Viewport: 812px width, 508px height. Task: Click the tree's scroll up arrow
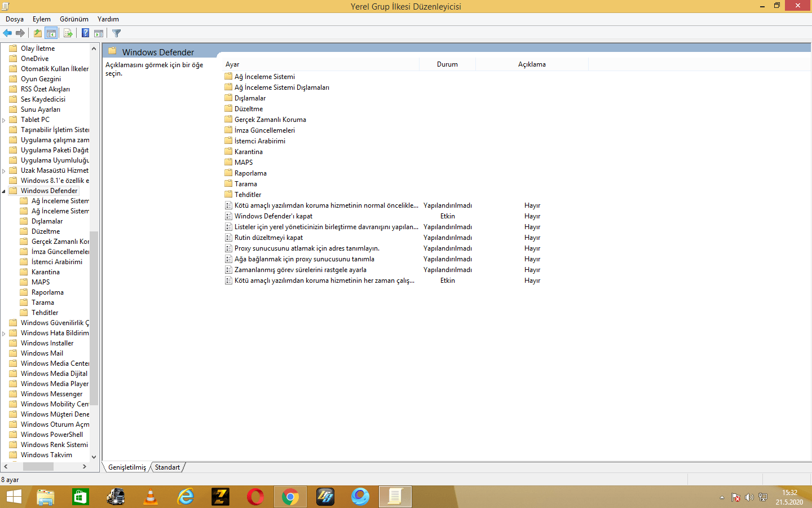(x=94, y=49)
